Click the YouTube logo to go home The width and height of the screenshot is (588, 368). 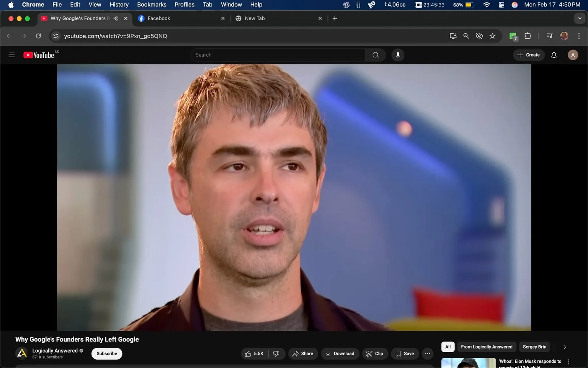(x=39, y=55)
